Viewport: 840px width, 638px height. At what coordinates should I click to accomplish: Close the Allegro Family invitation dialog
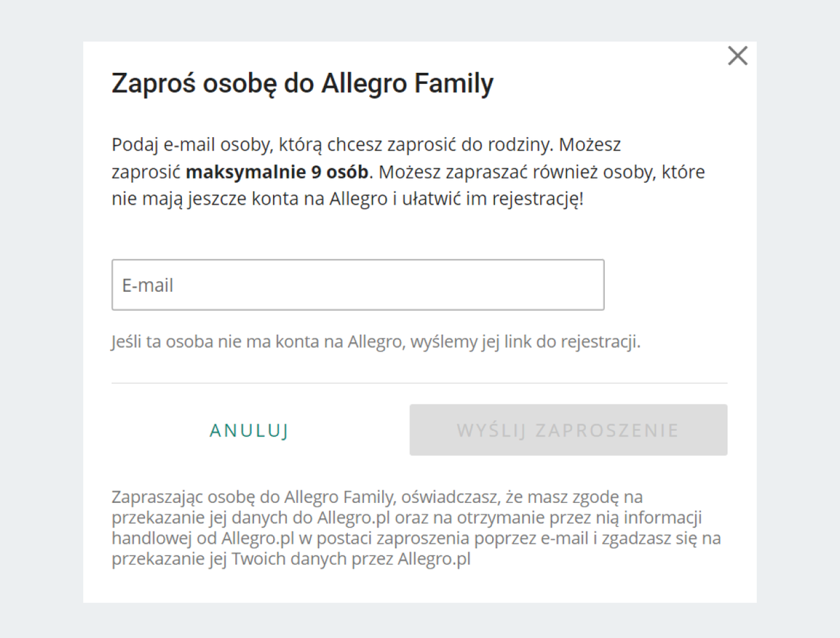point(738,56)
